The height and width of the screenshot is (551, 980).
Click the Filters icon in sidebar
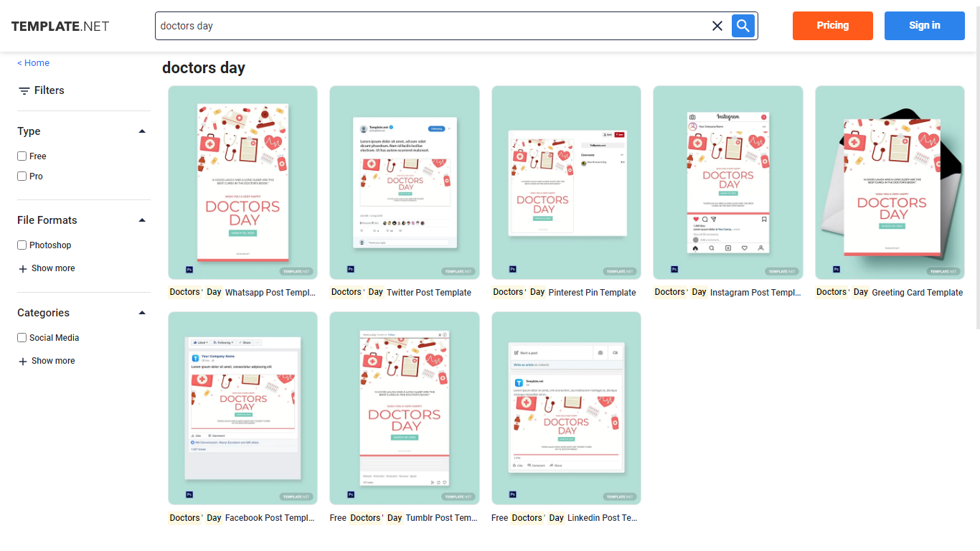pos(24,91)
